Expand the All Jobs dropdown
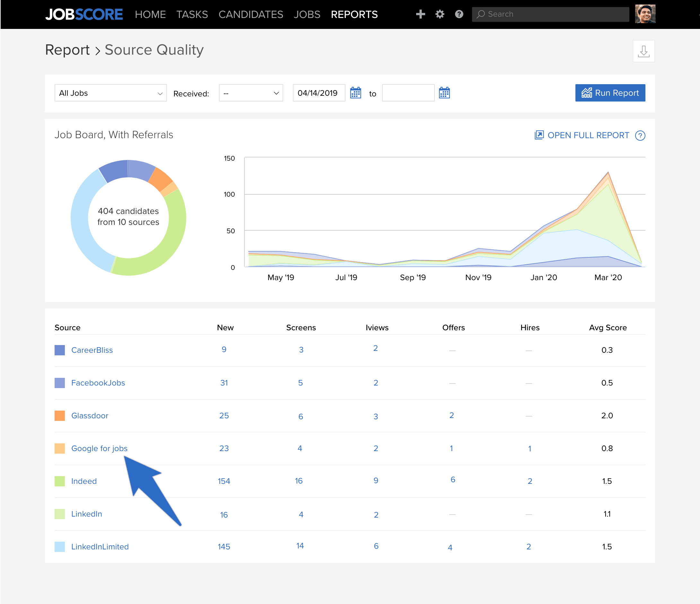The height and width of the screenshot is (604, 700). [x=110, y=93]
